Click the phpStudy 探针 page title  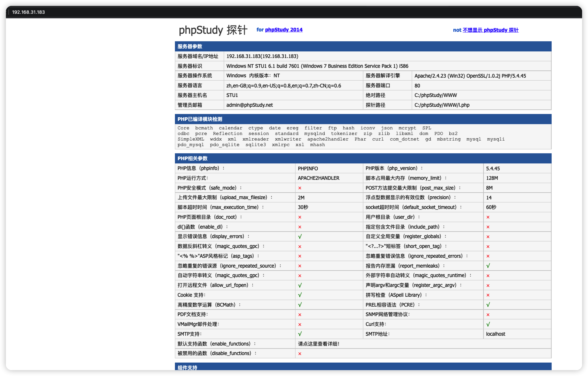(x=213, y=30)
